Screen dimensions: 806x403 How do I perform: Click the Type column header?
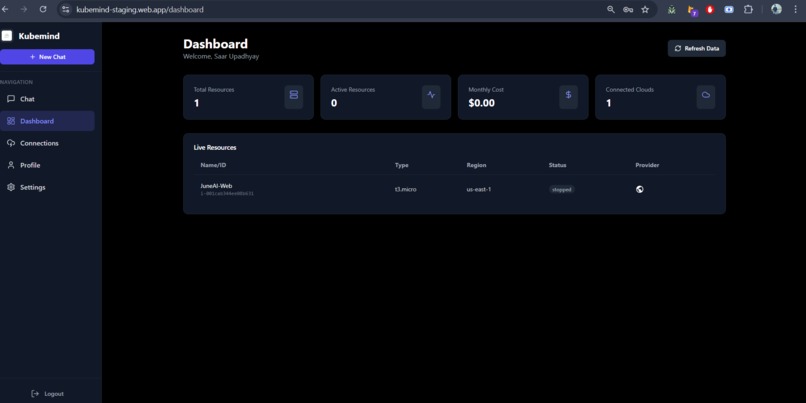(401, 165)
